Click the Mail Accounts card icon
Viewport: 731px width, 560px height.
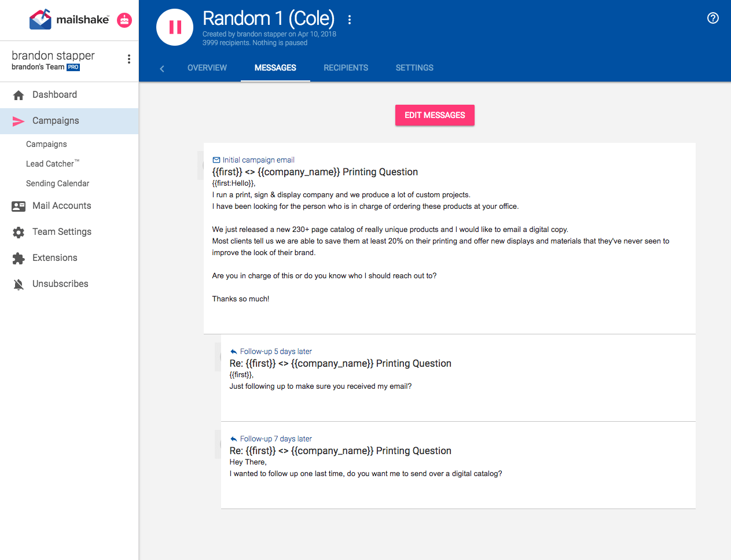(19, 206)
